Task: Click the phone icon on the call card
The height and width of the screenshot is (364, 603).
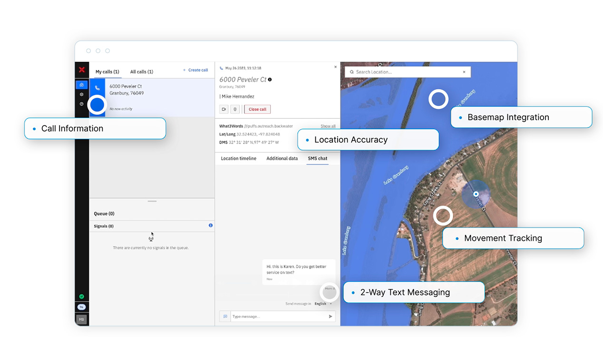Action: (97, 88)
